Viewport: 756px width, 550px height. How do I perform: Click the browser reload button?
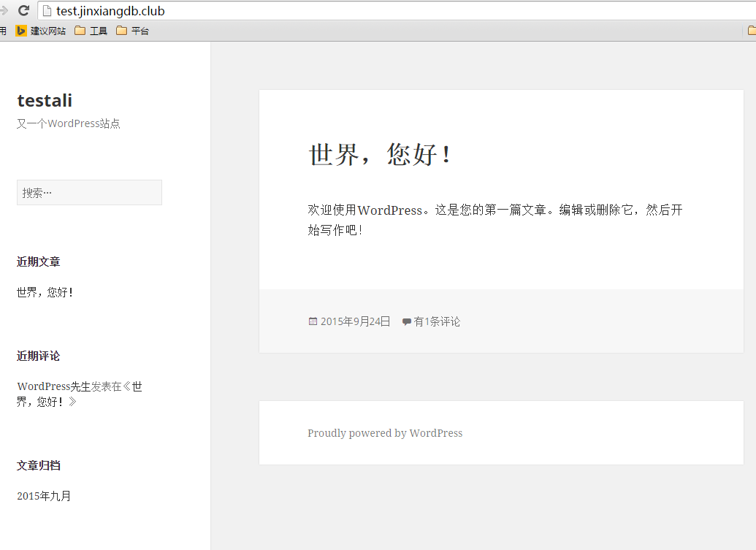[23, 10]
